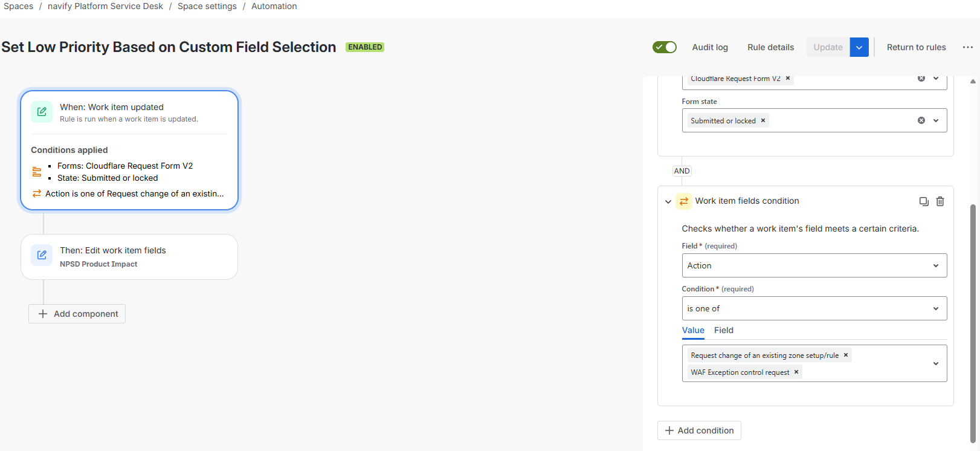Open the Audit log
Viewport: 980px width, 451px height.
click(x=710, y=47)
